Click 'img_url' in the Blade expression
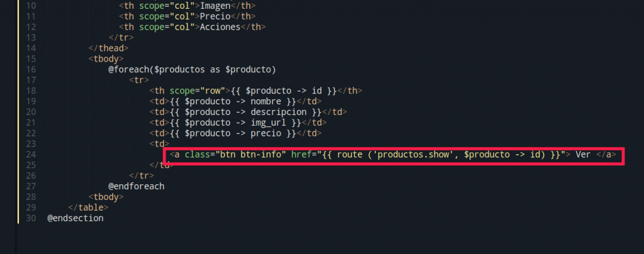Screen dimensions: 644x254 click(x=270, y=123)
